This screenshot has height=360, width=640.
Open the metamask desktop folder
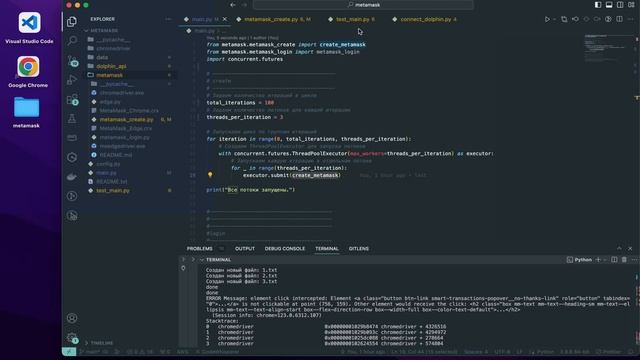point(26,113)
